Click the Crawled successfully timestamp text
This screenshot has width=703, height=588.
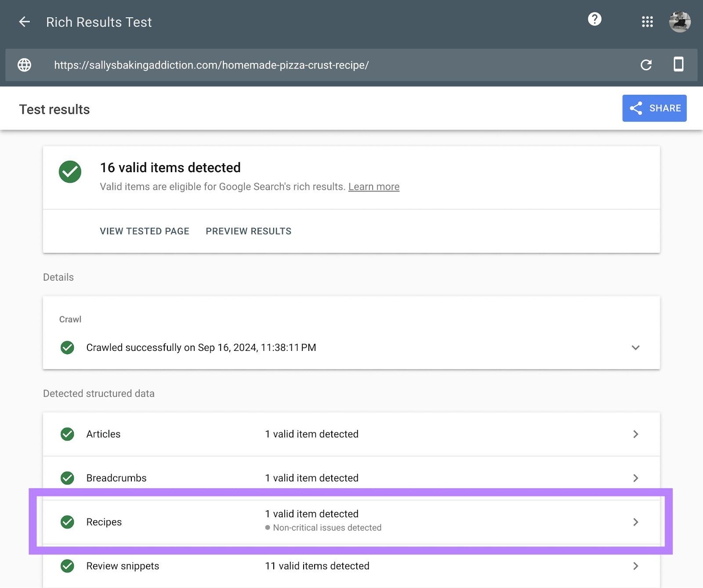201,347
